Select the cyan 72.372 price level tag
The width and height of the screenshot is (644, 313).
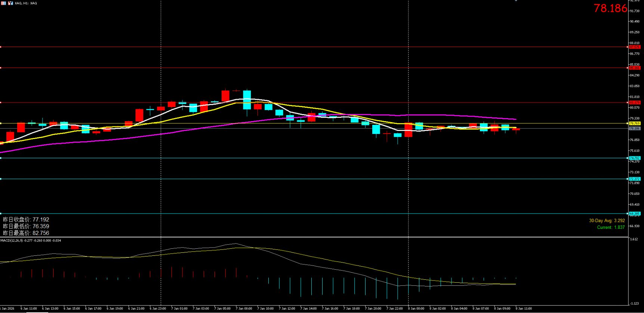(x=635, y=179)
